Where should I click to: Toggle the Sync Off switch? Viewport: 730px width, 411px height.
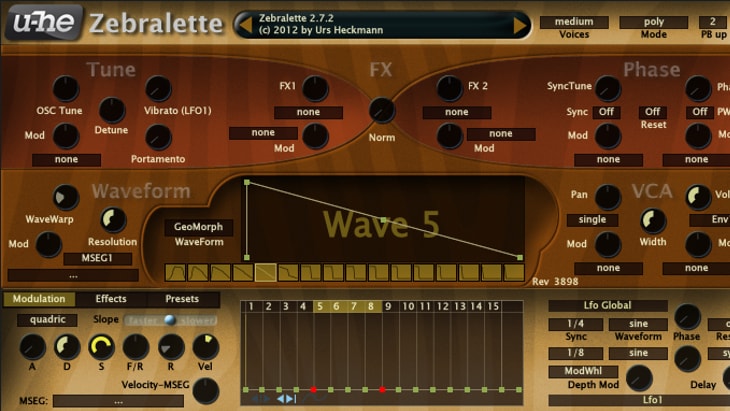[x=606, y=112]
